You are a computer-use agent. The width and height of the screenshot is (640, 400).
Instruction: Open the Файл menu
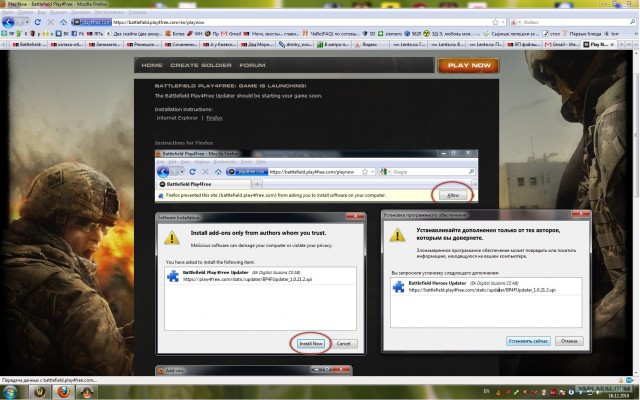(x=7, y=13)
